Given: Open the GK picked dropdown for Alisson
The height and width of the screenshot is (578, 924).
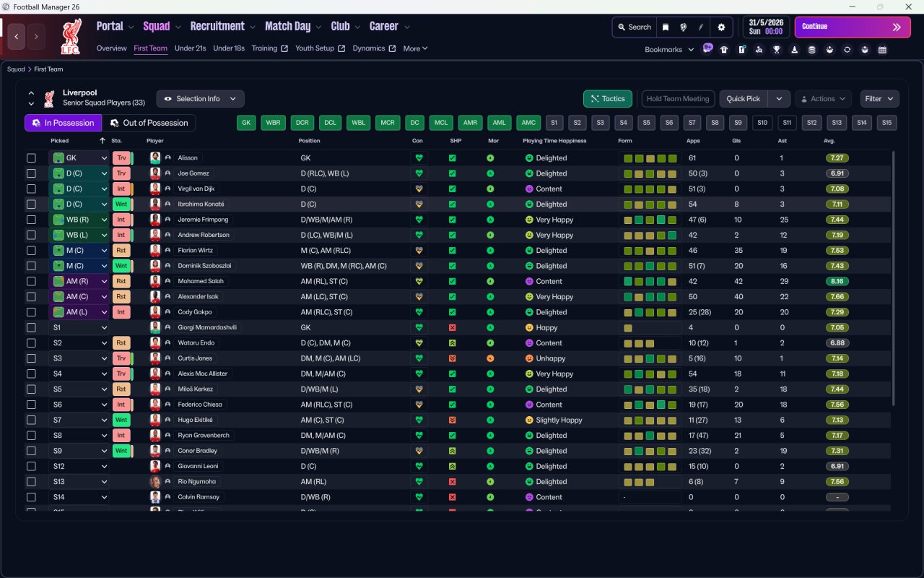Looking at the screenshot, I should [79, 158].
